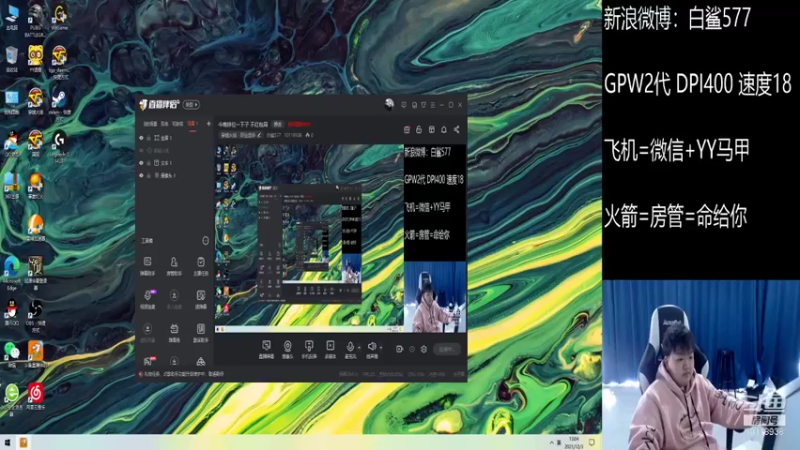The image size is (800, 450).
Task: Click button beside the stream title
Action: 278,124
